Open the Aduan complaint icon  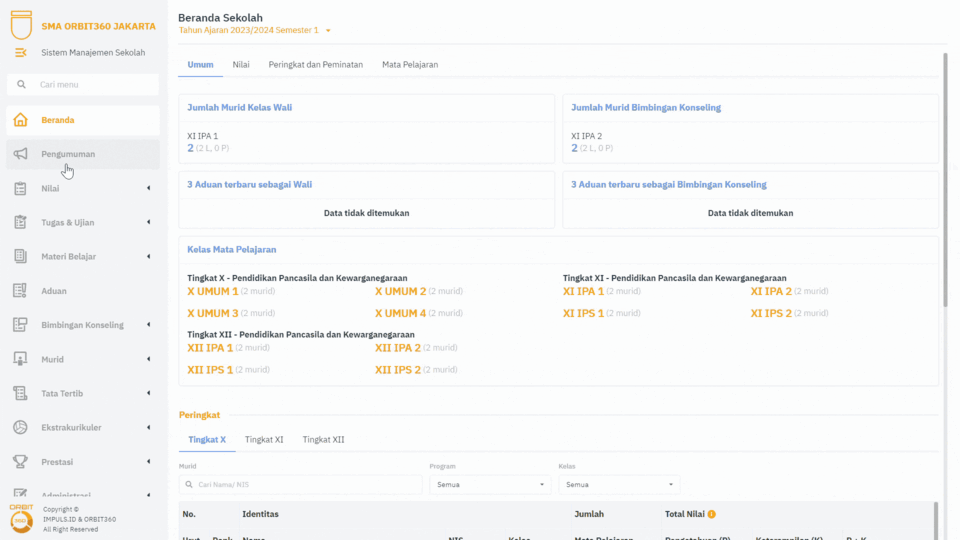[20, 291]
